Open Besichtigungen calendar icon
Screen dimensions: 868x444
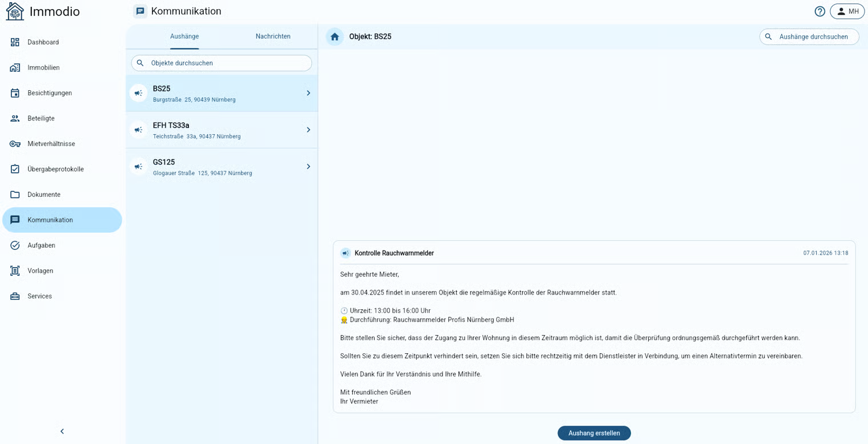[x=15, y=93]
